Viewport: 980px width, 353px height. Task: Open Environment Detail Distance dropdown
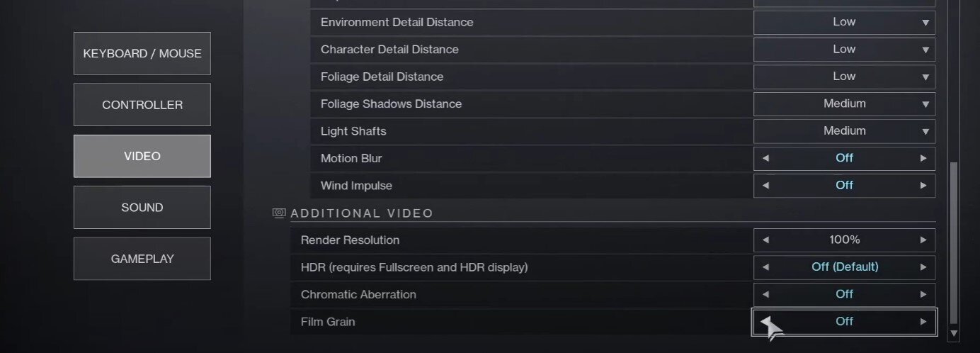click(844, 23)
